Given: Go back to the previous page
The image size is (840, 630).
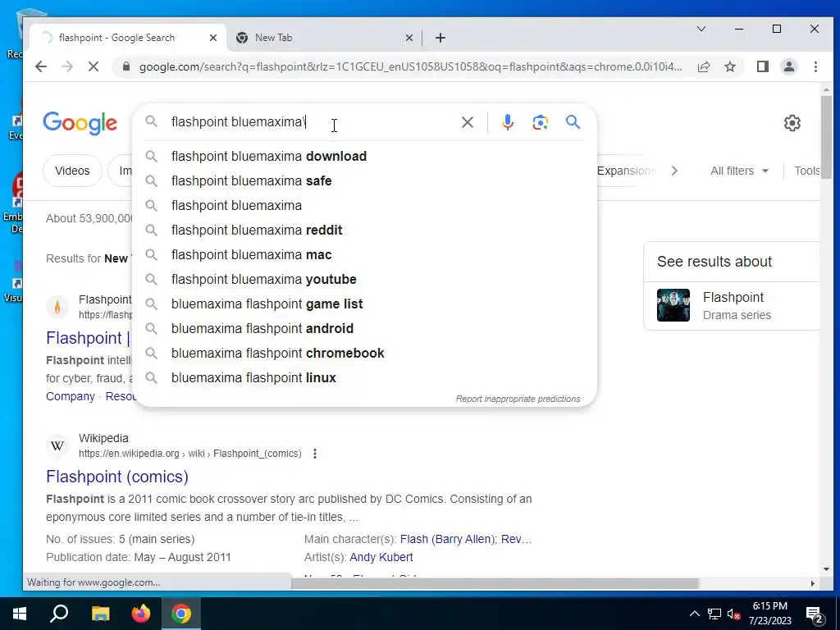Looking at the screenshot, I should [41, 66].
